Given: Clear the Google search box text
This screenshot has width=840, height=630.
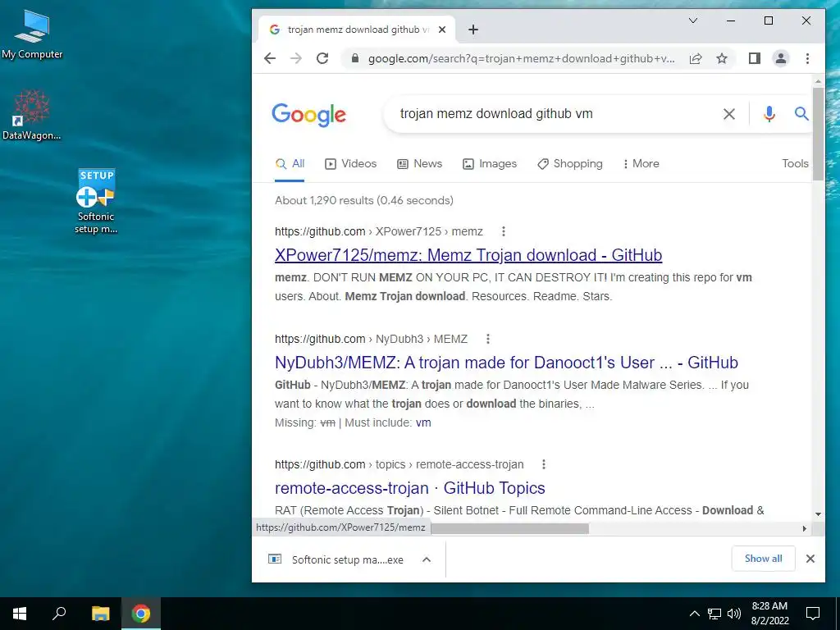Looking at the screenshot, I should point(729,113).
